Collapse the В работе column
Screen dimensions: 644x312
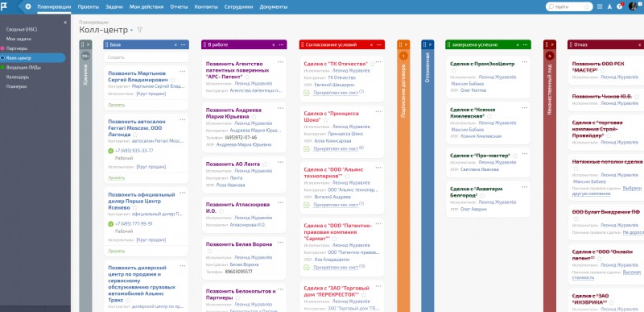[274, 44]
